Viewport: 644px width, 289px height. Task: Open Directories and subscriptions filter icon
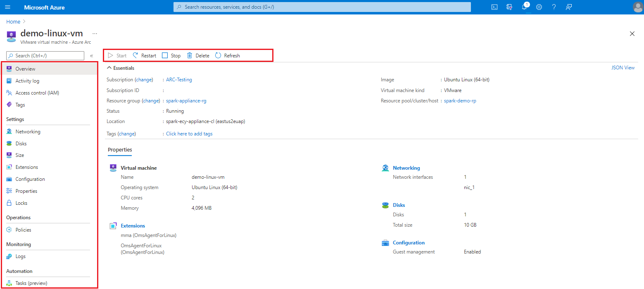pyautogui.click(x=509, y=7)
